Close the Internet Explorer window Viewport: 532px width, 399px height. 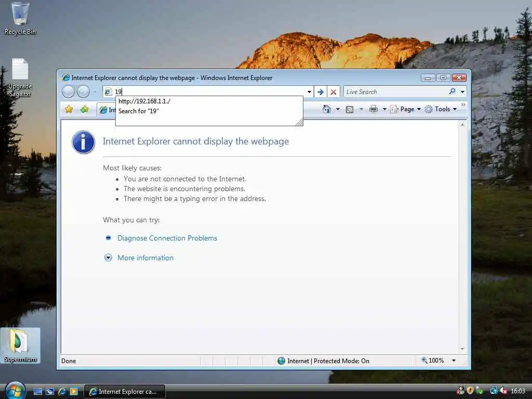(459, 78)
